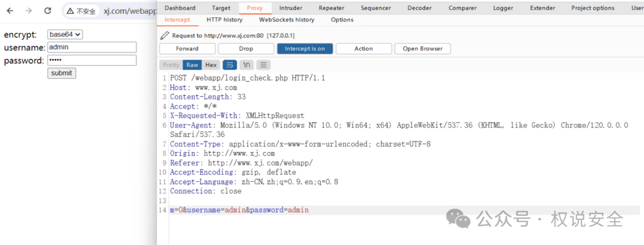
Task: Open the Dashboard tab
Action: pos(180,8)
